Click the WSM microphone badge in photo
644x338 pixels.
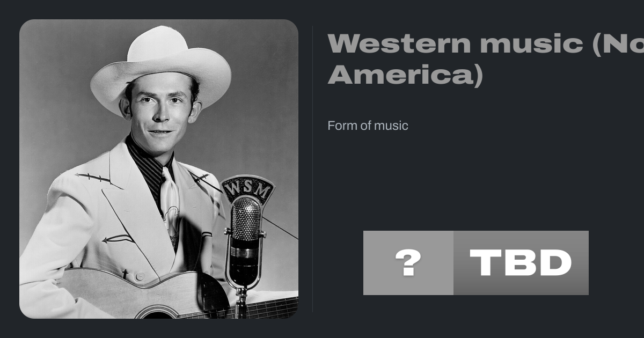coord(248,189)
